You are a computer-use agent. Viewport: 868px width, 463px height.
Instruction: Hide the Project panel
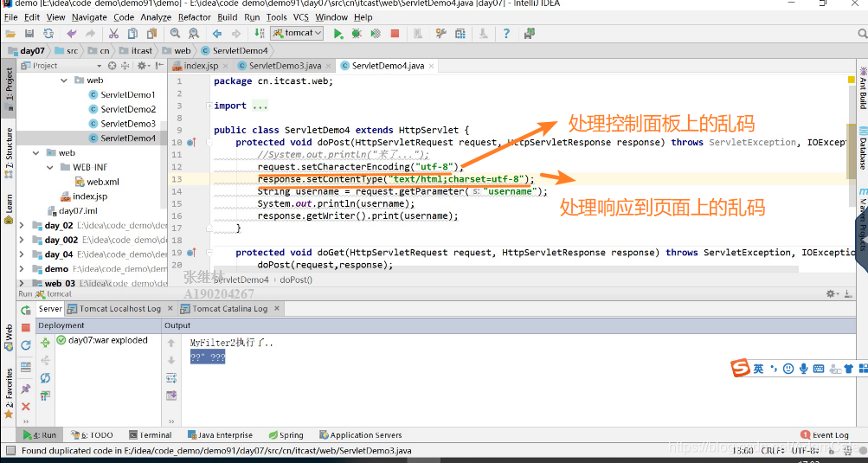pos(159,66)
